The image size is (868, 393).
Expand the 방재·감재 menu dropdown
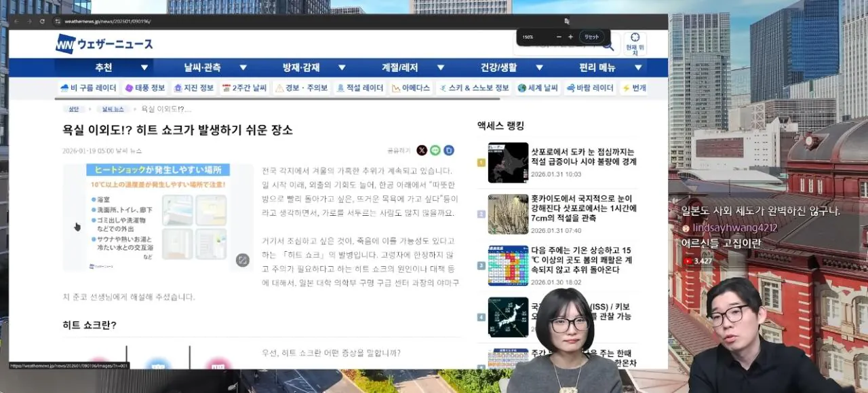[x=342, y=68]
